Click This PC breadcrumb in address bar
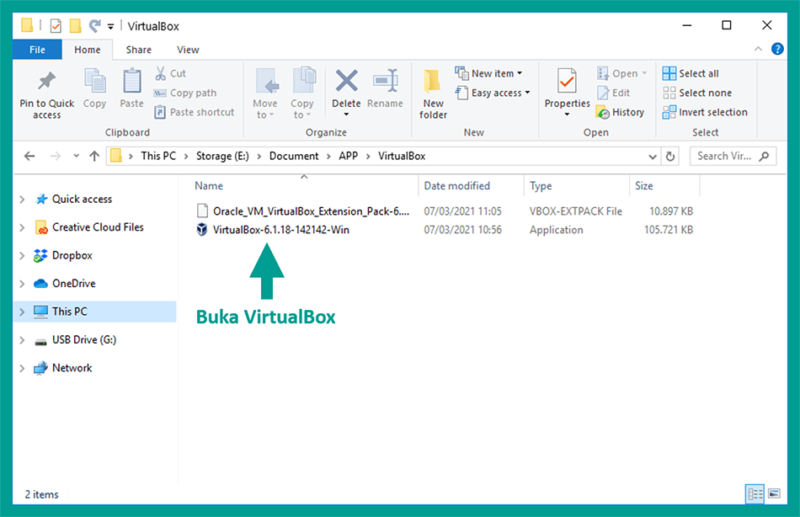 click(158, 156)
